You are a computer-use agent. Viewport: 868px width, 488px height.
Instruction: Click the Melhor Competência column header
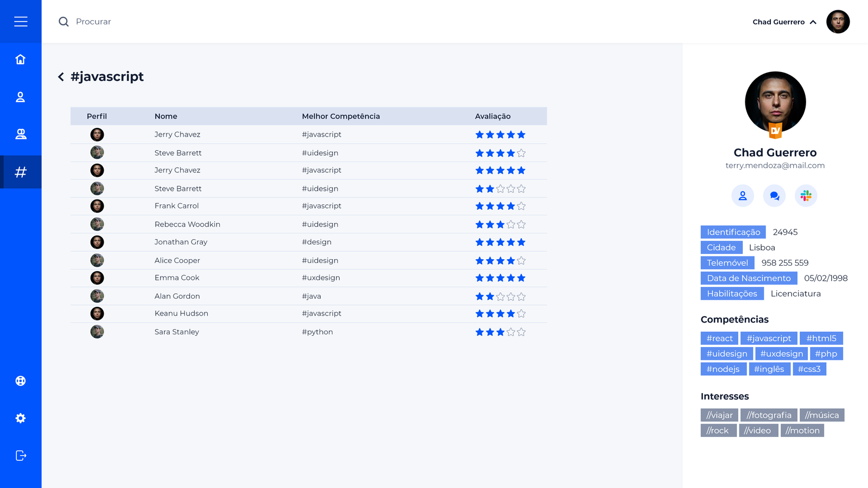pyautogui.click(x=341, y=116)
